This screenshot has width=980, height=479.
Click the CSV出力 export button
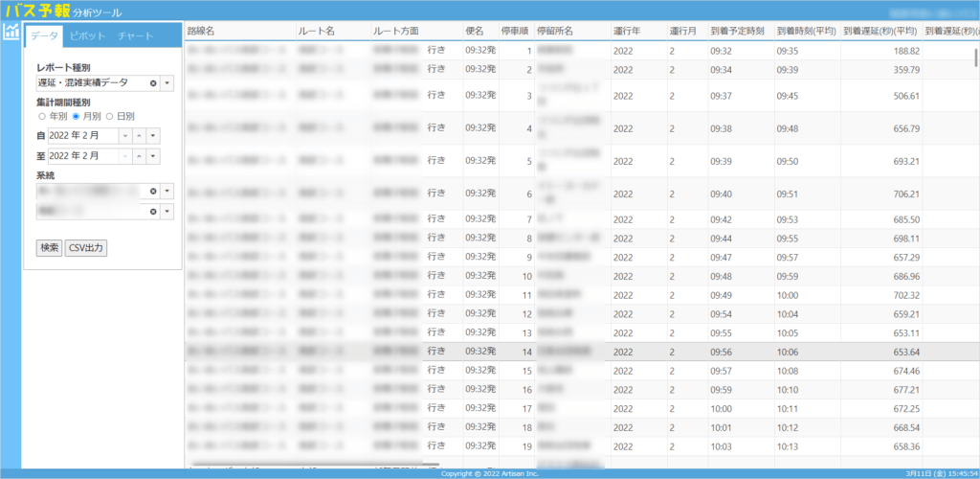[x=87, y=248]
